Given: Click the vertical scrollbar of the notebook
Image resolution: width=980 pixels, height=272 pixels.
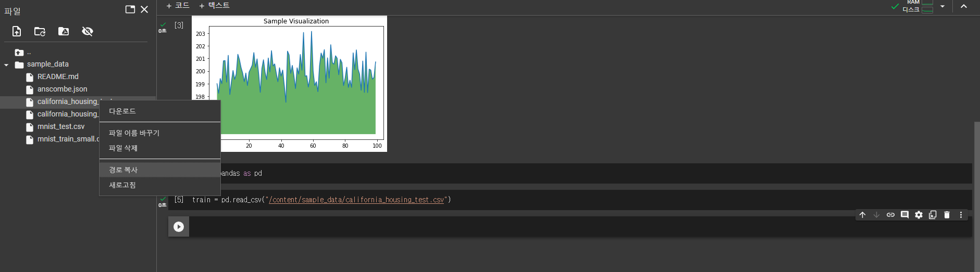Looking at the screenshot, I should pyautogui.click(x=977, y=197).
